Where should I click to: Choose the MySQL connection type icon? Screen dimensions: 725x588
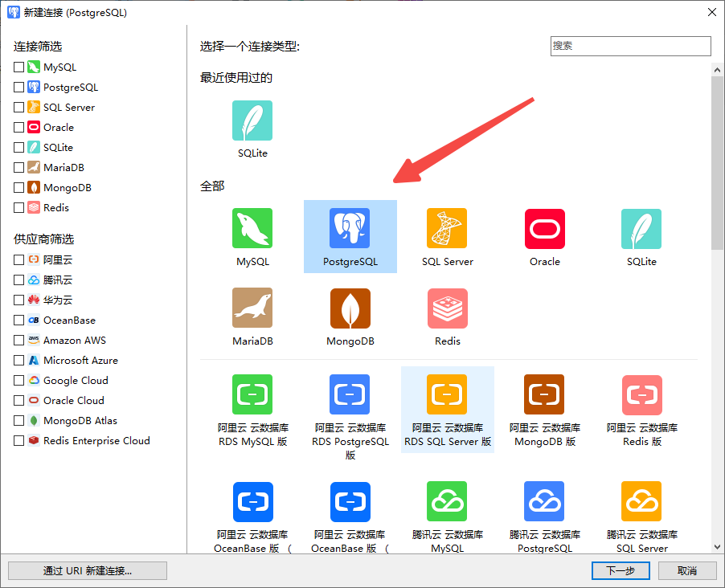252,228
